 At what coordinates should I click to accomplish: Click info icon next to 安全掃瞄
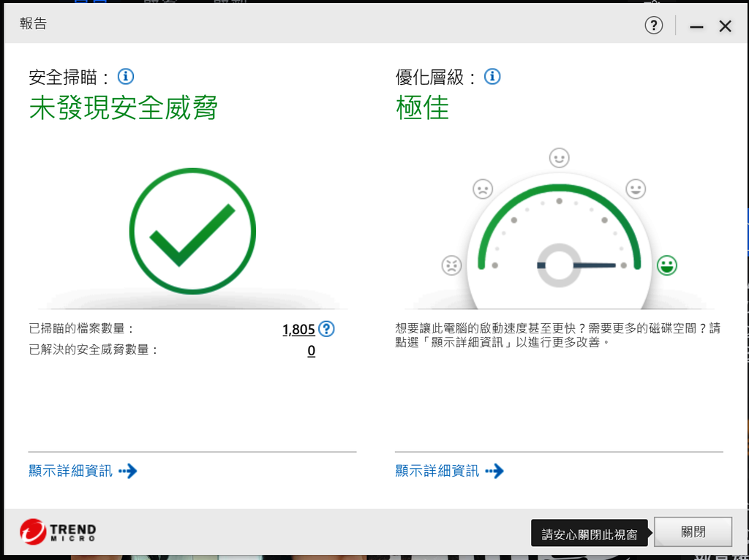point(126,76)
